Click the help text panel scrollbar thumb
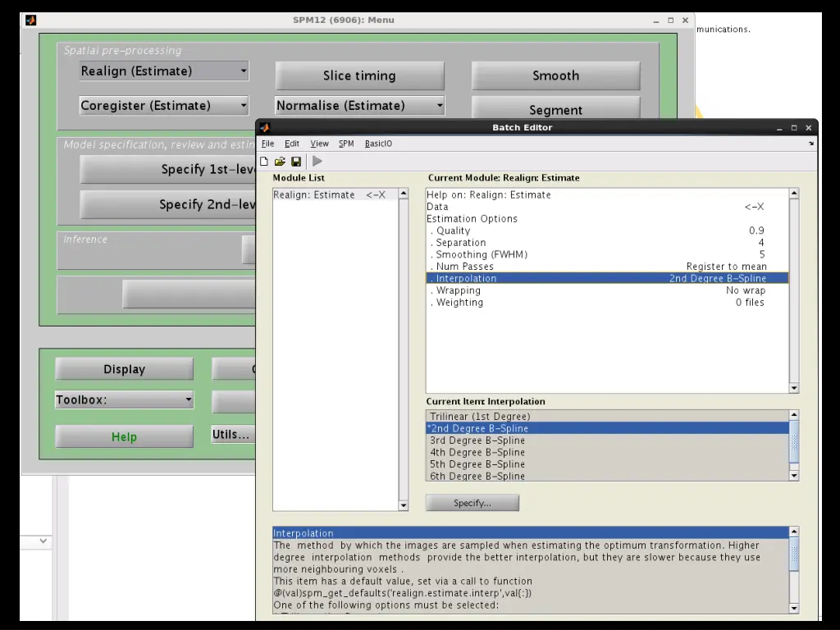The width and height of the screenshot is (840, 630). tap(794, 554)
